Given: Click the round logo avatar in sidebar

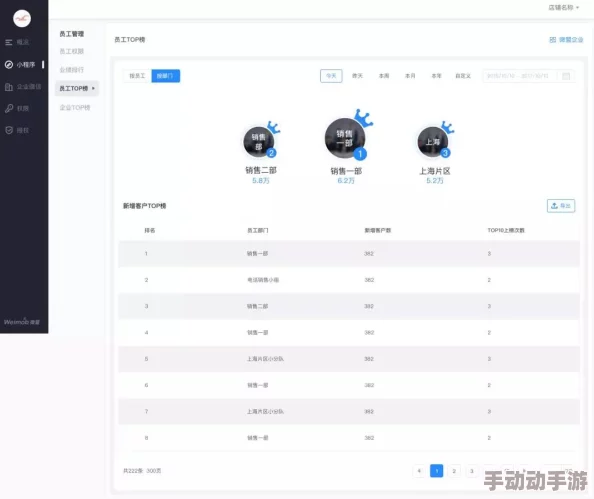Looking at the screenshot, I should 22,18.
